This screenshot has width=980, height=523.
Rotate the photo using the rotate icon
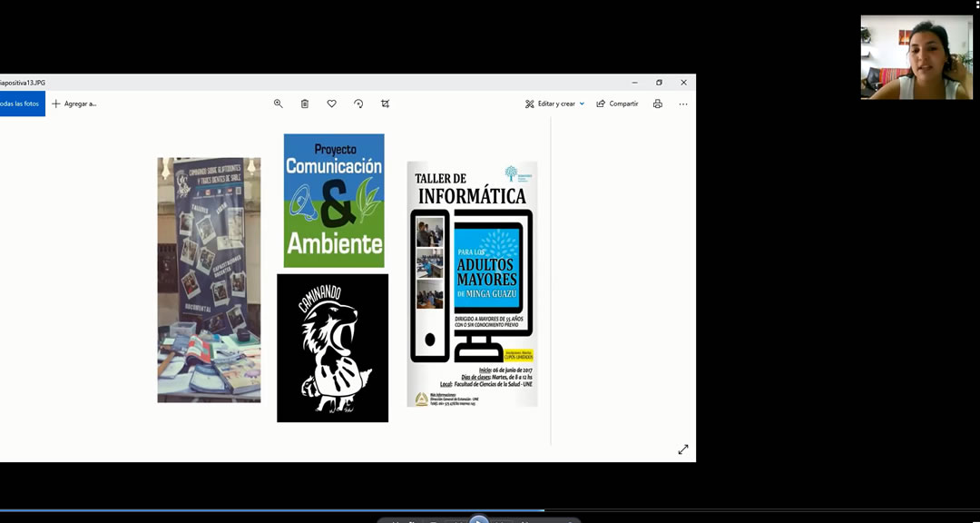[358, 104]
